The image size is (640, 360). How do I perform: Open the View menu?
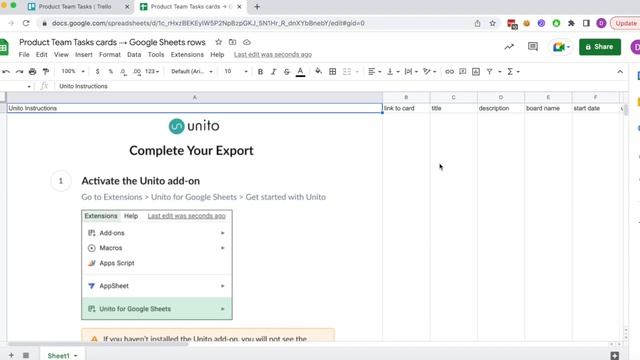[61, 54]
